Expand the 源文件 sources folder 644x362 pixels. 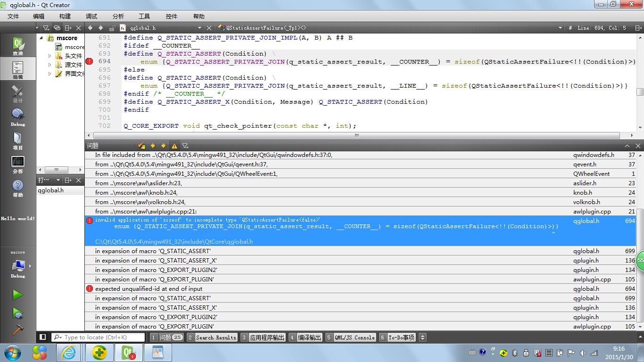coord(50,65)
